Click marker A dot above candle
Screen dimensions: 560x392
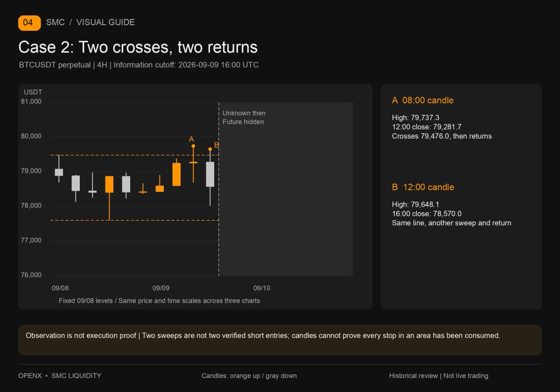click(x=193, y=146)
